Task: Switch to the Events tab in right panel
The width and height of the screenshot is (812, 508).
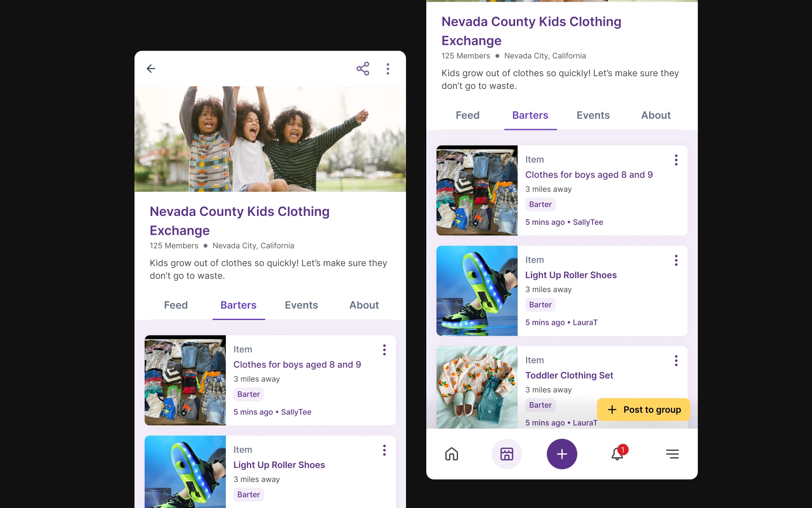Action: click(x=593, y=115)
